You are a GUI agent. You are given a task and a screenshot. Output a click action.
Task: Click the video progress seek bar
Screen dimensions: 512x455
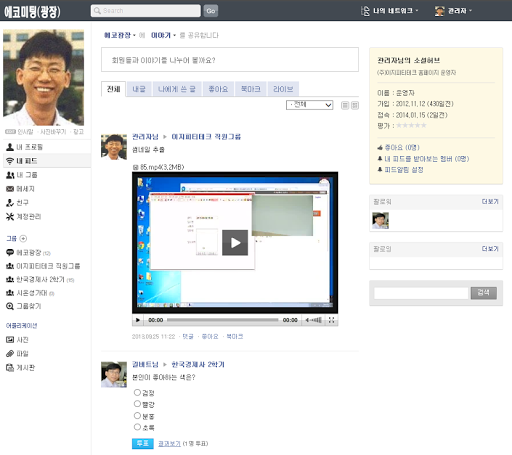222,320
